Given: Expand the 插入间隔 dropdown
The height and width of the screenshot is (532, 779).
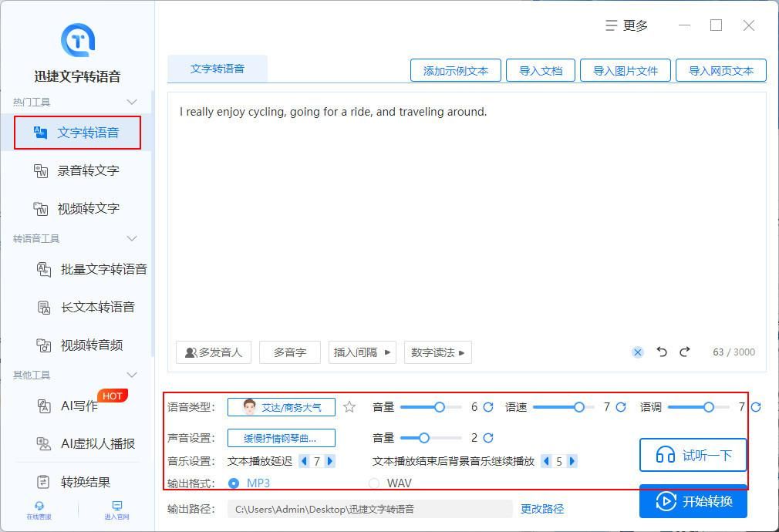Looking at the screenshot, I should coord(363,352).
